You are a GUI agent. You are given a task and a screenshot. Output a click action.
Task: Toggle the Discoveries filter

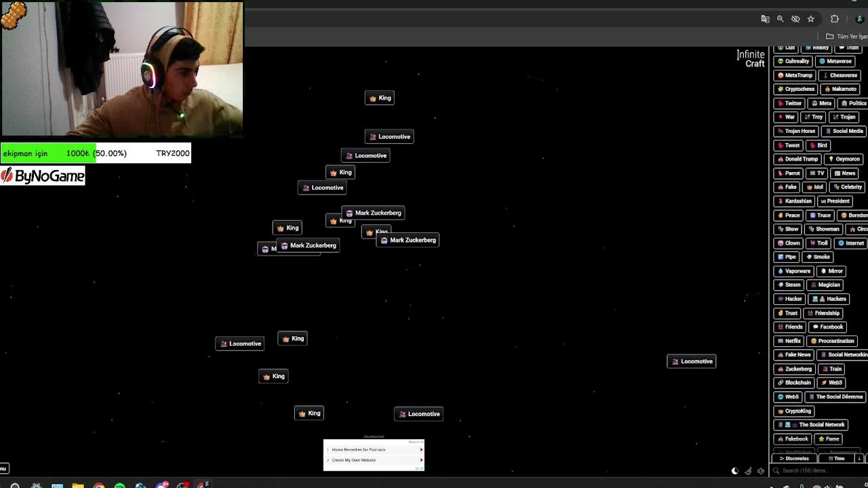tap(794, 459)
